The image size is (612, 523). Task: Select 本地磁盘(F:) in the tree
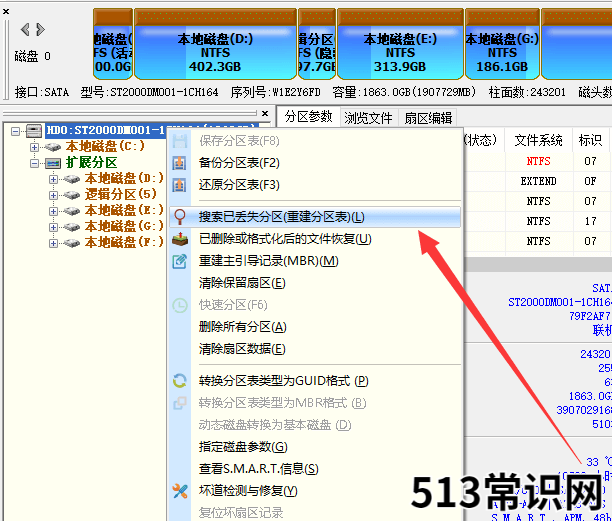point(124,243)
